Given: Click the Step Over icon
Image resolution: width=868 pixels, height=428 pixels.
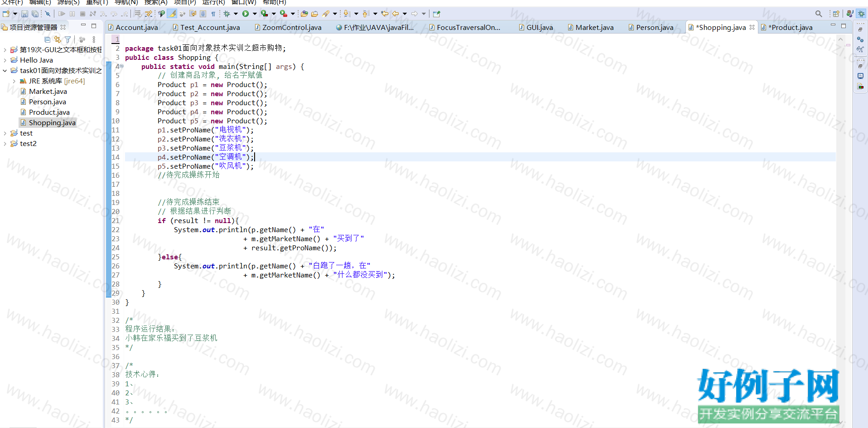Looking at the screenshot, I should [x=114, y=14].
